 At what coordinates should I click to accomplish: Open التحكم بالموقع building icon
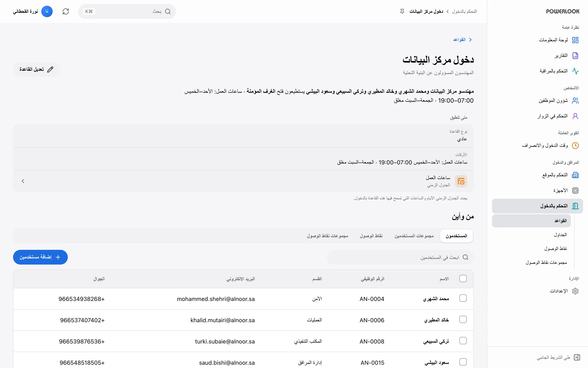575,175
